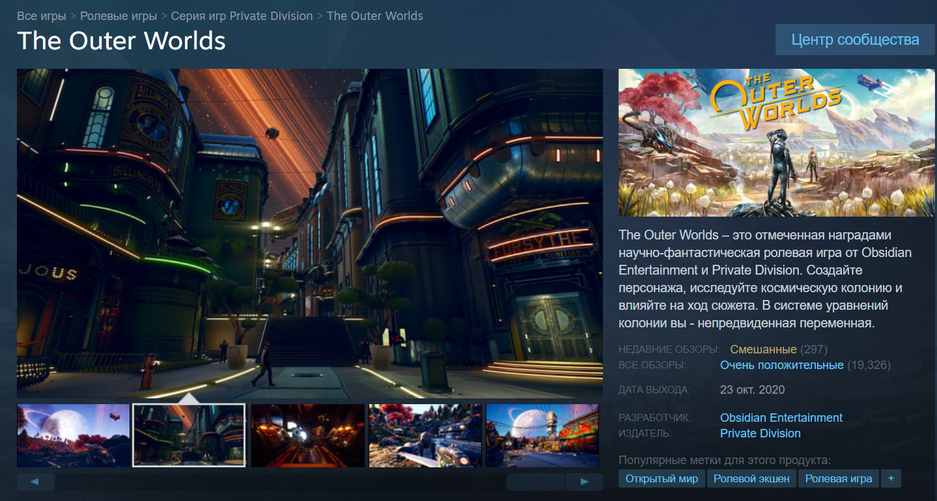Click the right arrow of thumbnail strip

tap(584, 481)
